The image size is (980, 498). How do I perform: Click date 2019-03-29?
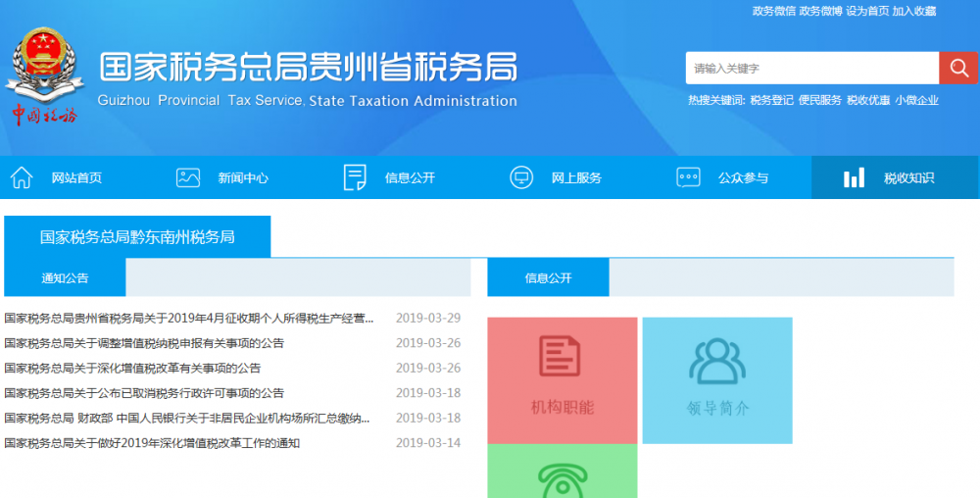coord(428,318)
